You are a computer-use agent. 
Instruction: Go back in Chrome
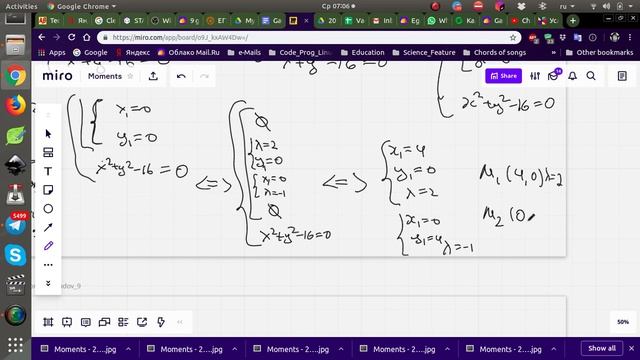(42, 37)
